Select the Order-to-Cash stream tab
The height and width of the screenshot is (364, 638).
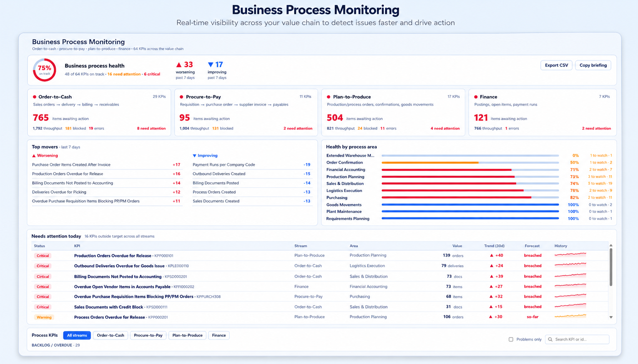pos(111,335)
